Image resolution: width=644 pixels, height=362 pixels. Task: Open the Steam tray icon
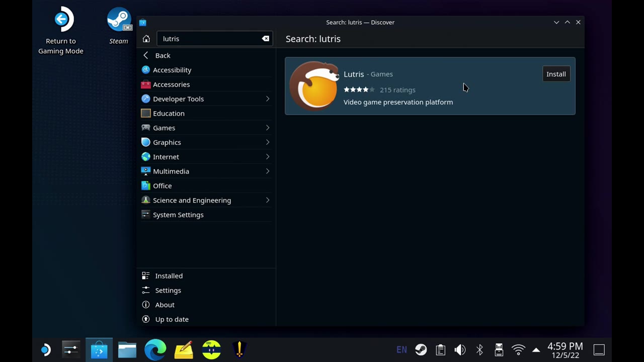[x=421, y=349]
